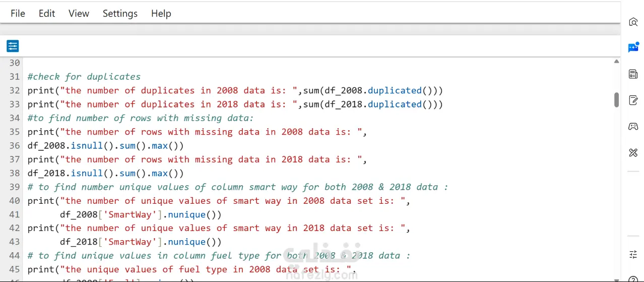Click the blue options panel icon

[13, 46]
